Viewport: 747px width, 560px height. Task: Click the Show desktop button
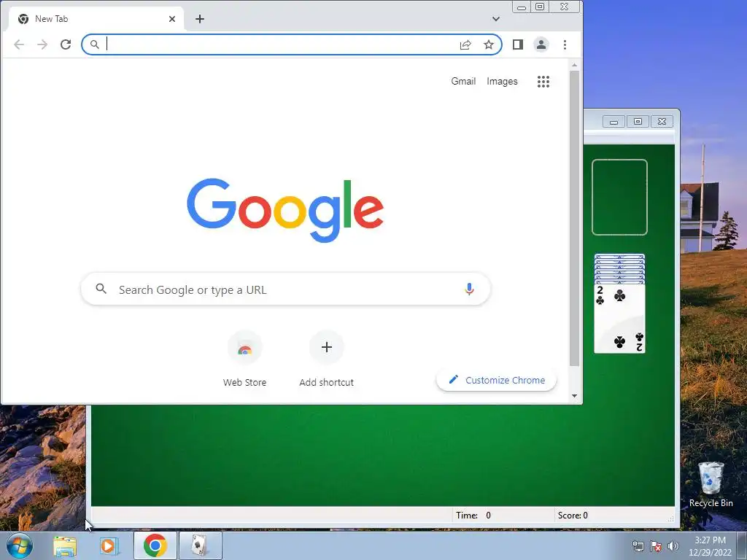coord(742,545)
